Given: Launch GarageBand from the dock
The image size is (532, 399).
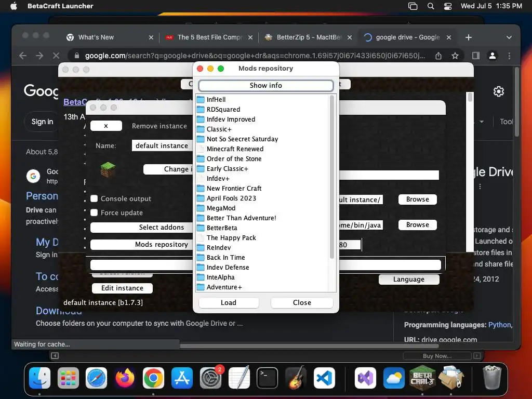Looking at the screenshot, I should pos(296,378).
